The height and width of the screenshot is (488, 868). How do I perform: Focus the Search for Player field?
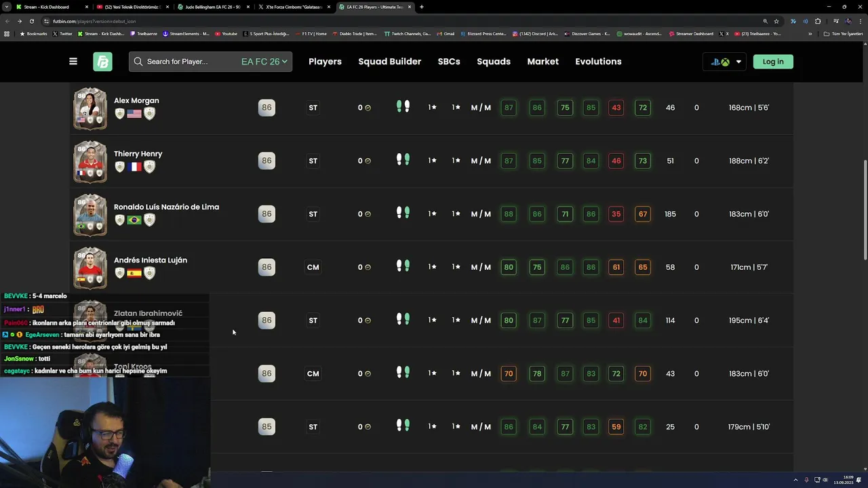(x=210, y=62)
